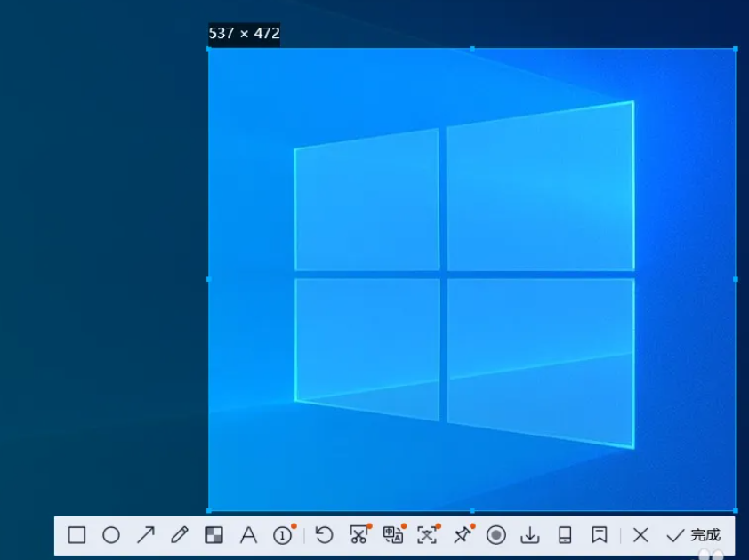Image resolution: width=749 pixels, height=560 pixels.
Task: Choose the arrow annotation tool
Action: point(146,535)
